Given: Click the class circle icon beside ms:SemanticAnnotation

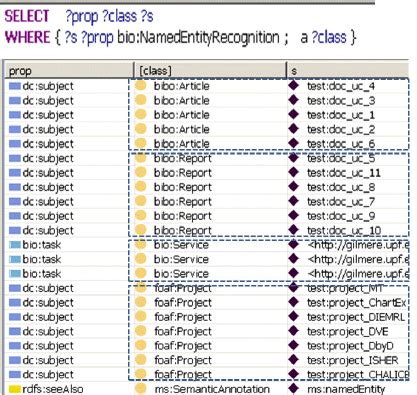Looking at the screenshot, I should (141, 389).
